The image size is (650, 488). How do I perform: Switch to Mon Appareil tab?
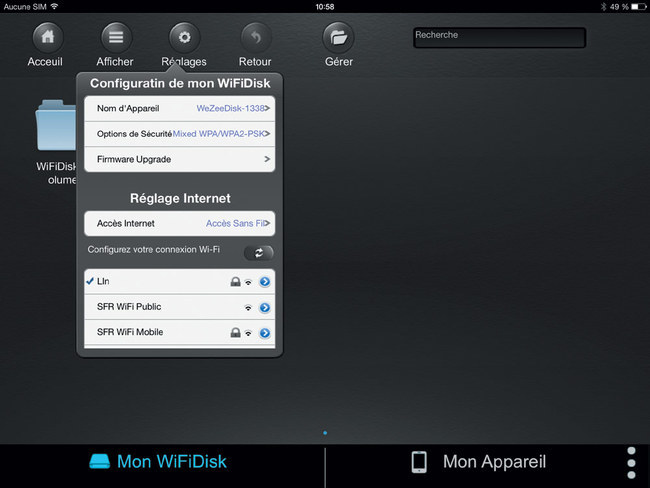479,461
